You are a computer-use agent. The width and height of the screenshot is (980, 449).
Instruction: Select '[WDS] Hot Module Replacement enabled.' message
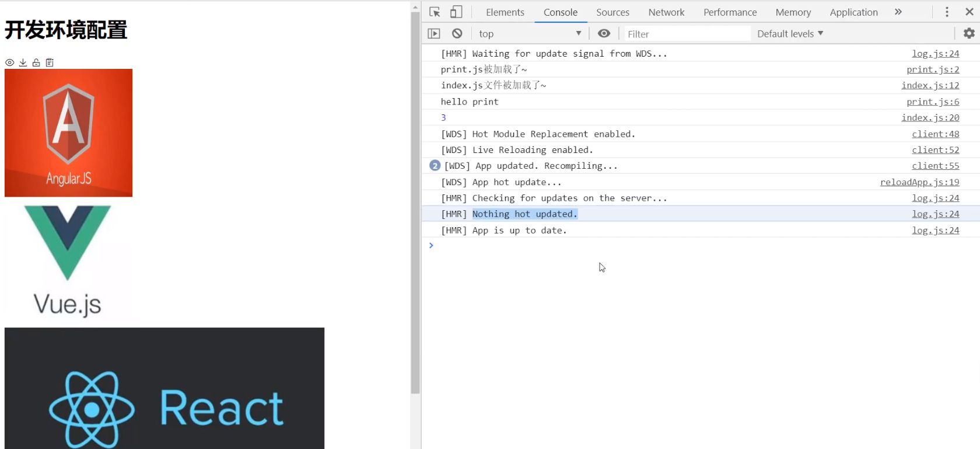coord(538,134)
